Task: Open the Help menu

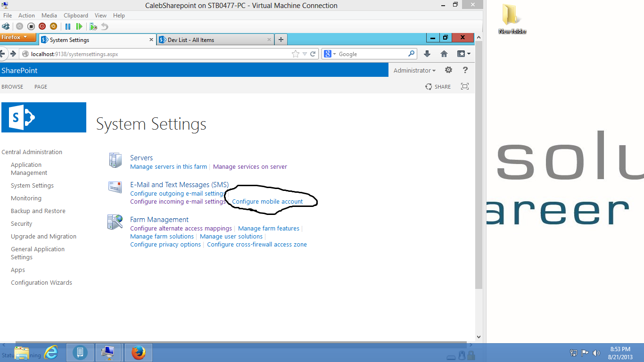Action: click(119, 16)
